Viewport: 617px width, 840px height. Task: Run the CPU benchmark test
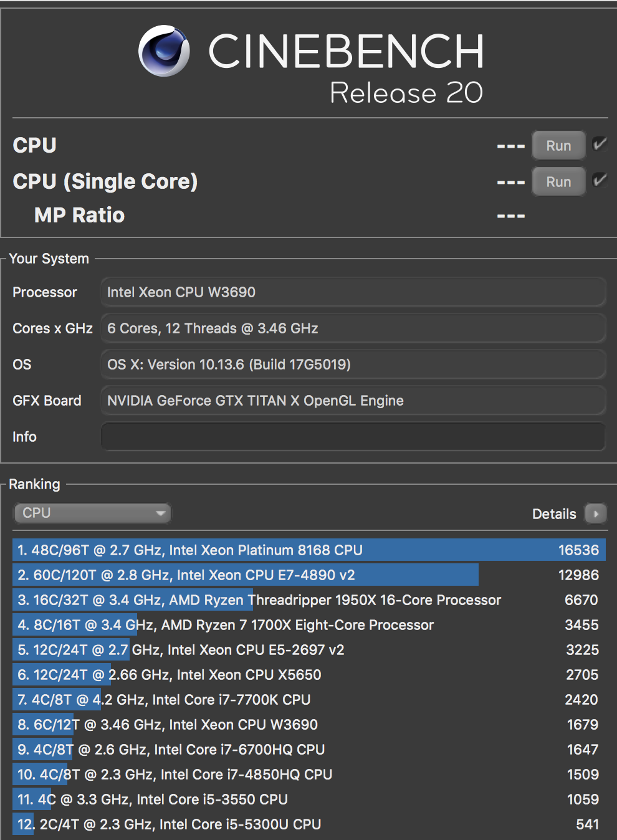(x=558, y=145)
